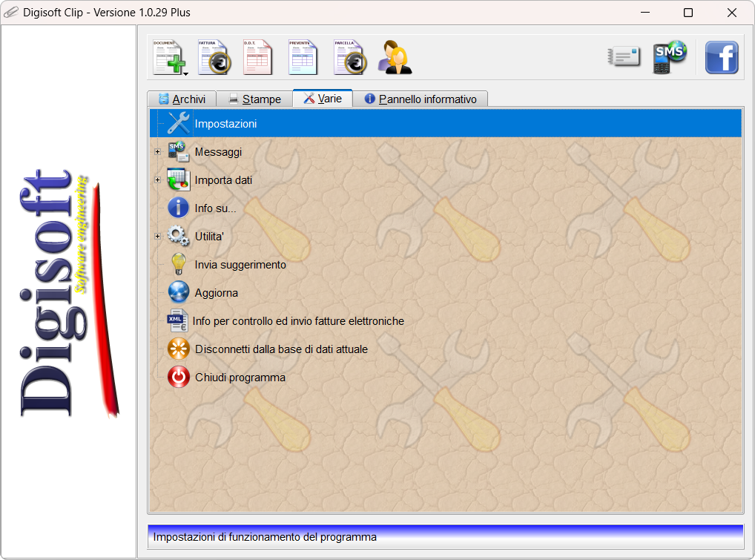Click the Impostazioni wrench icon
The image size is (755, 560).
coord(179,123)
